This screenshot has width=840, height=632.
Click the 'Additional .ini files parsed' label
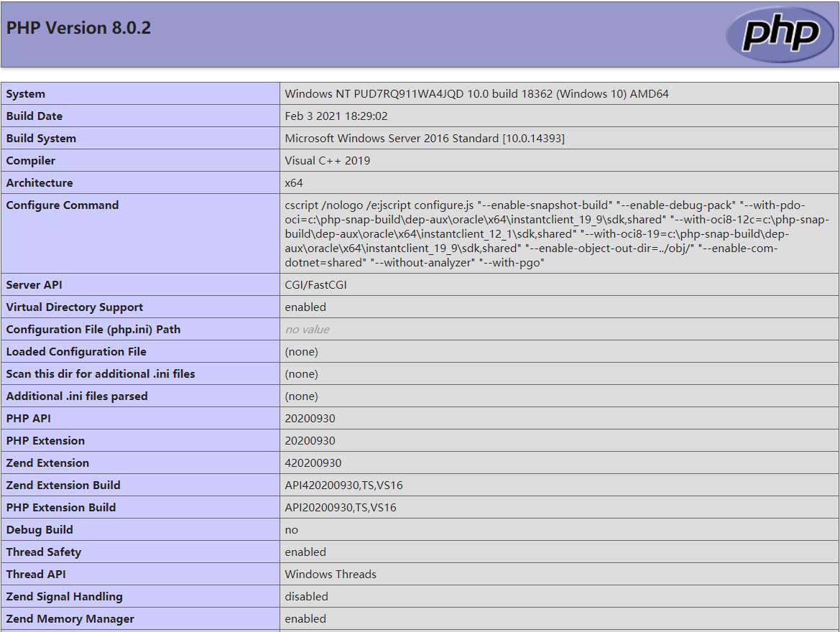pyautogui.click(x=77, y=396)
